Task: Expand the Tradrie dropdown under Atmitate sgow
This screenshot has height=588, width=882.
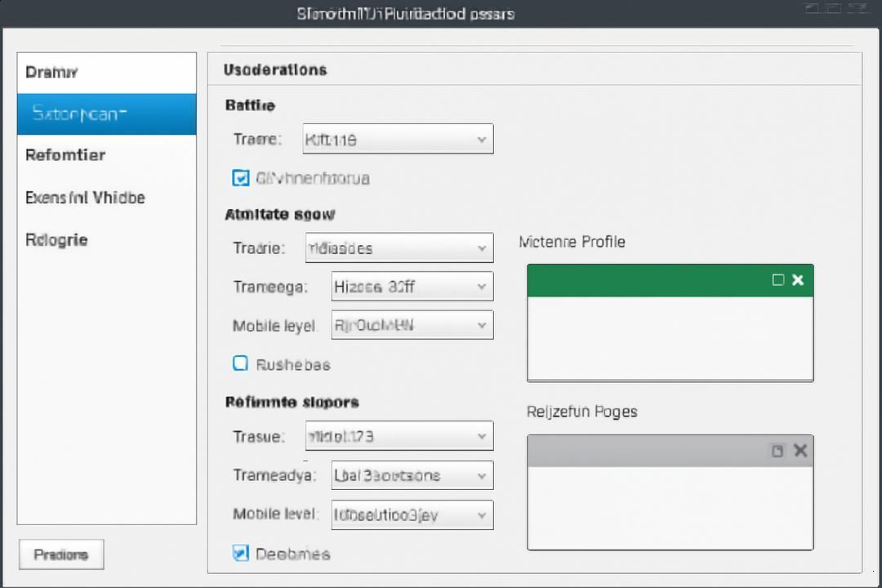Action: click(399, 248)
